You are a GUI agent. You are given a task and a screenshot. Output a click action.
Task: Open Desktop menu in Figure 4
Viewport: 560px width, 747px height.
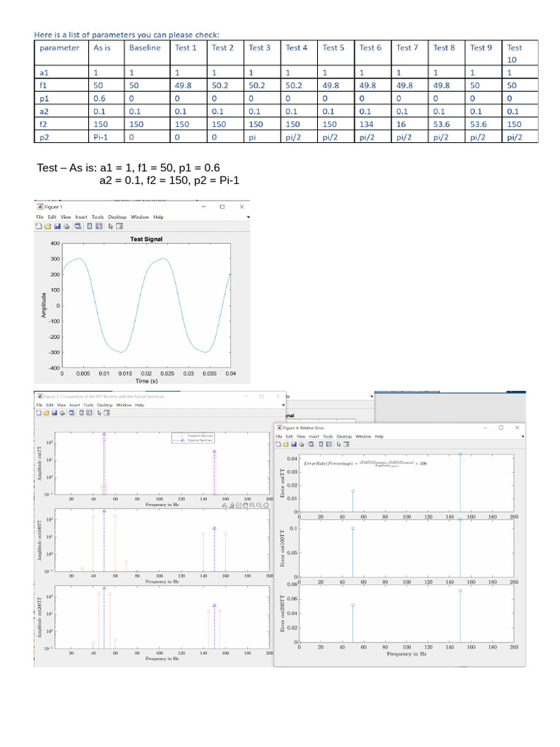[x=344, y=436]
